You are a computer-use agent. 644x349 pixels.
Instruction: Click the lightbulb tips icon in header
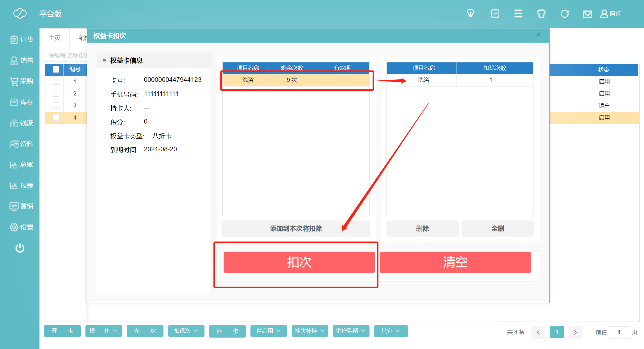tap(470, 14)
